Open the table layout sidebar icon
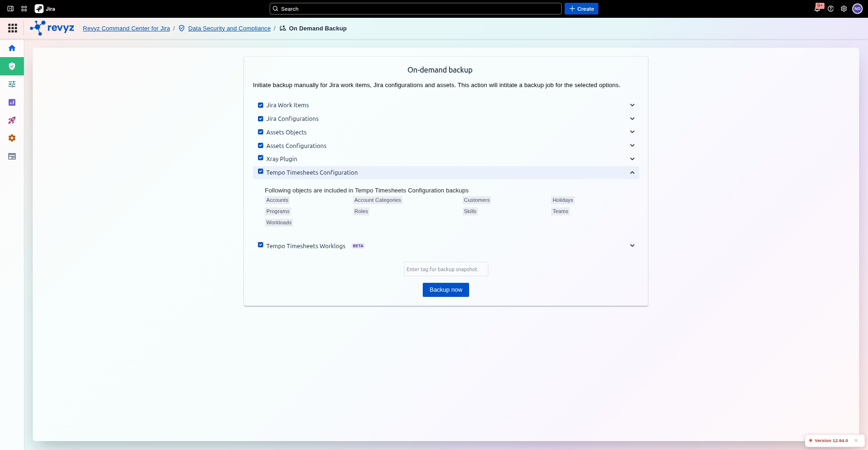 point(12,156)
